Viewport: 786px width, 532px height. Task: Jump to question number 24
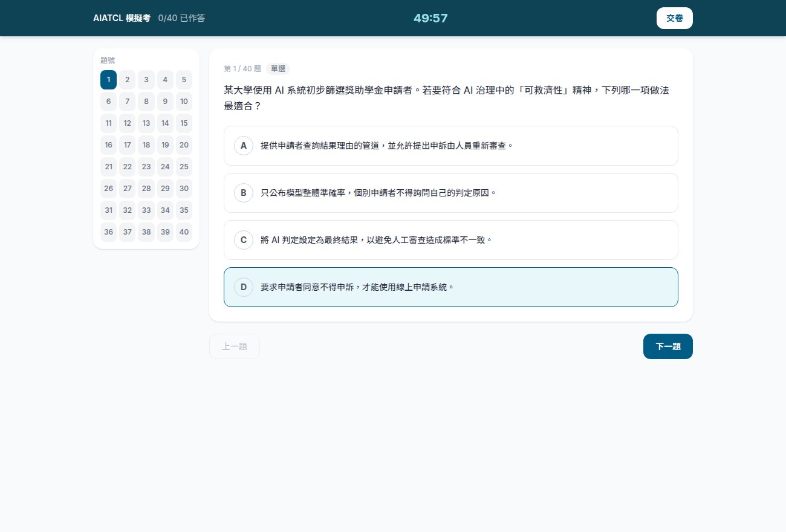coord(165,167)
